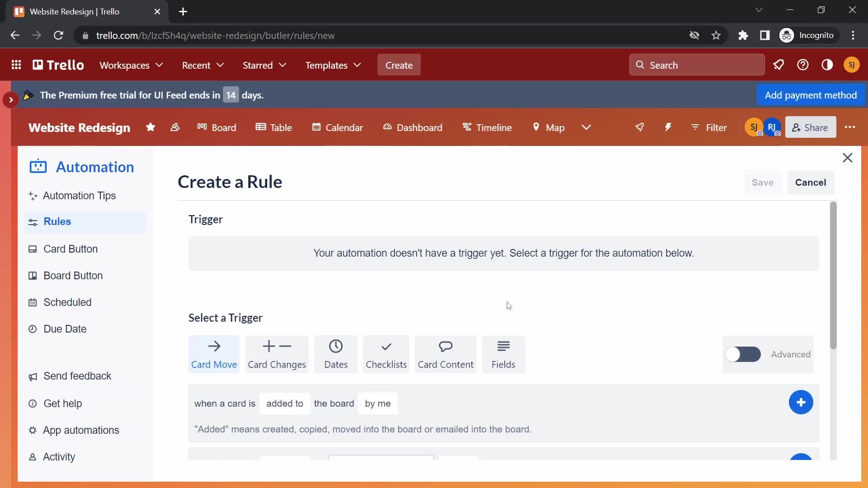The width and height of the screenshot is (868, 488).
Task: Switch to the Calendar board view
Action: point(337,127)
